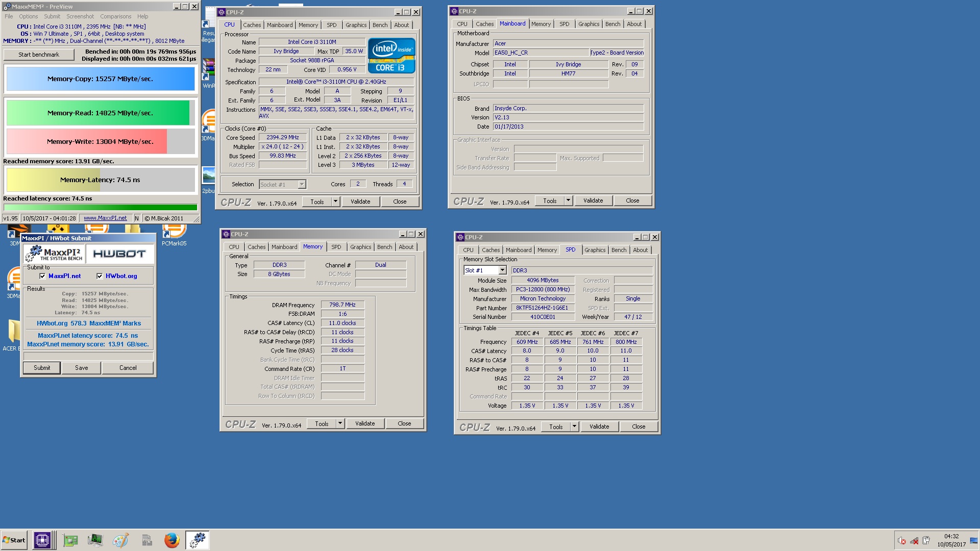Click the green graphics card taskbar icon
980x551 pixels.
click(70, 540)
